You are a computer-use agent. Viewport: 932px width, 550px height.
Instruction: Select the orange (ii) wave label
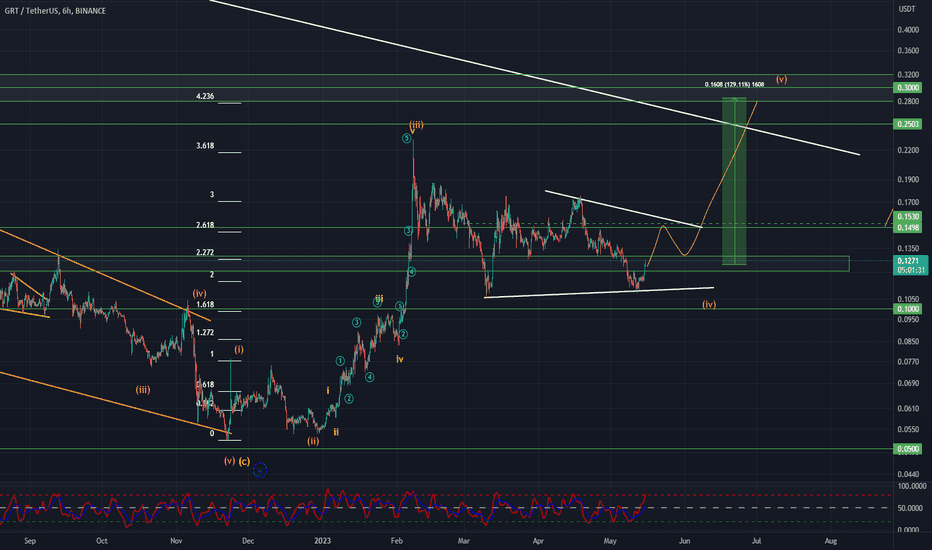point(313,441)
